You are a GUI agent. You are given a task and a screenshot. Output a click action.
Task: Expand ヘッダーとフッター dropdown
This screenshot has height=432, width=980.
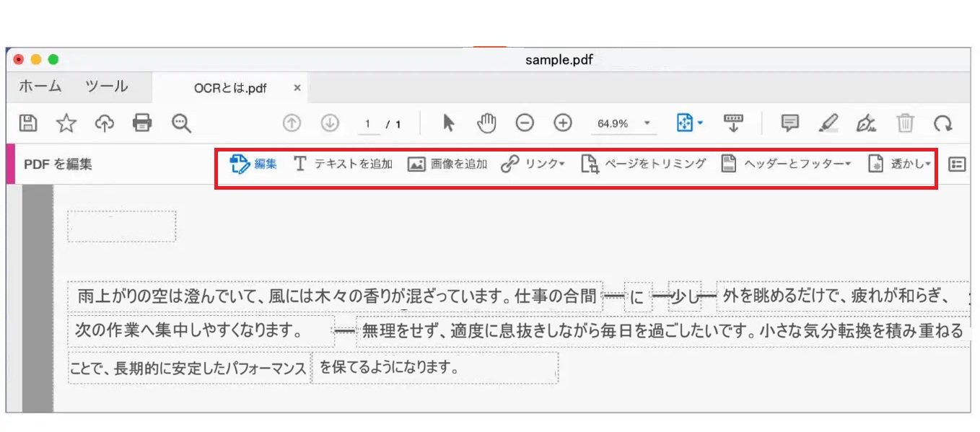(786, 164)
